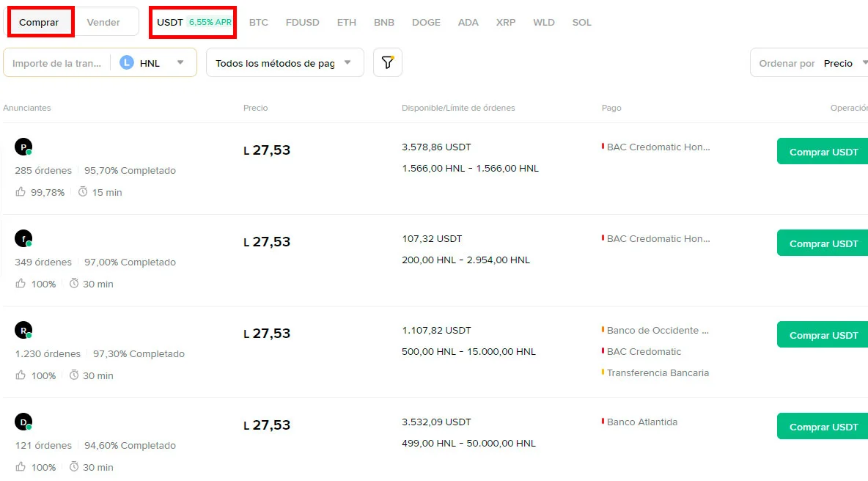Click BAC Credomatic in 1.230 órdenes row
The height and width of the screenshot is (481, 868).
click(643, 351)
